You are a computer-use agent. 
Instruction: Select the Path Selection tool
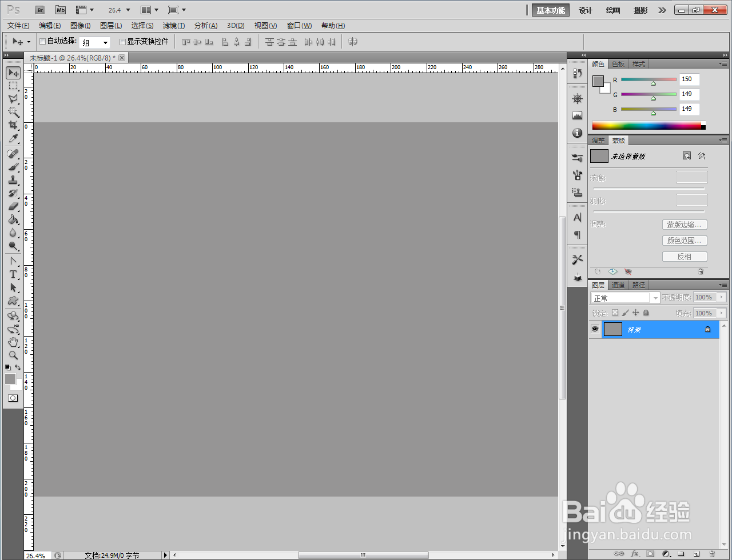click(13, 288)
